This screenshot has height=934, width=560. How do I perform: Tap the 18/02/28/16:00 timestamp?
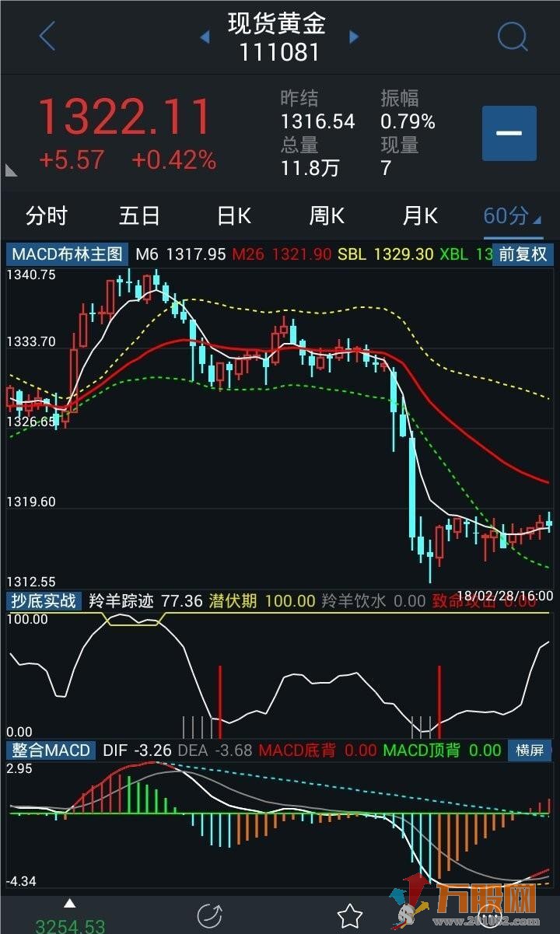(505, 596)
